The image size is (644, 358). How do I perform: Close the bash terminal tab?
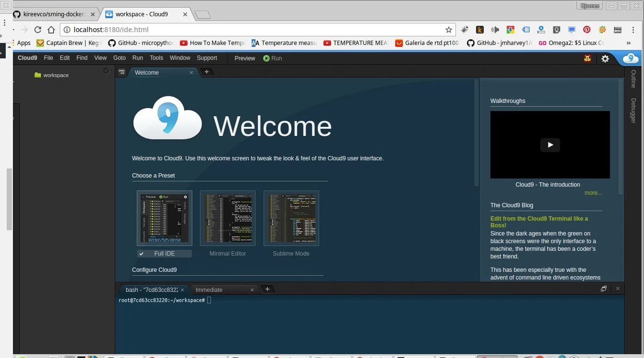[x=182, y=290]
